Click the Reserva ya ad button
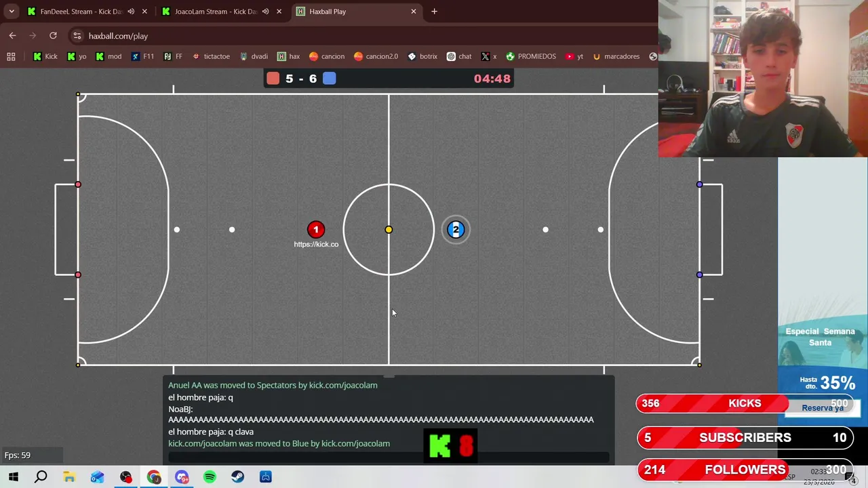Image resolution: width=868 pixels, height=488 pixels. coord(823,408)
